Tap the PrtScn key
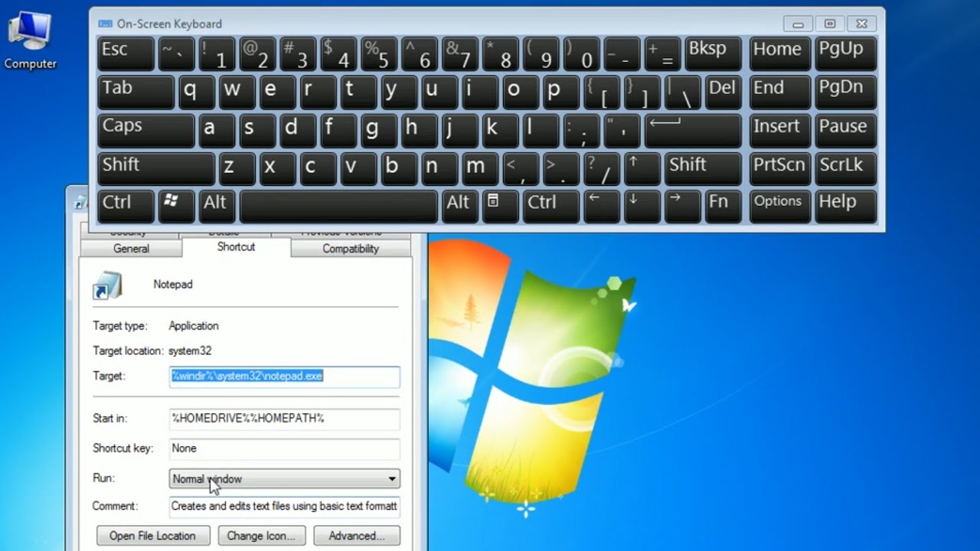The width and height of the screenshot is (980, 551). (x=780, y=168)
